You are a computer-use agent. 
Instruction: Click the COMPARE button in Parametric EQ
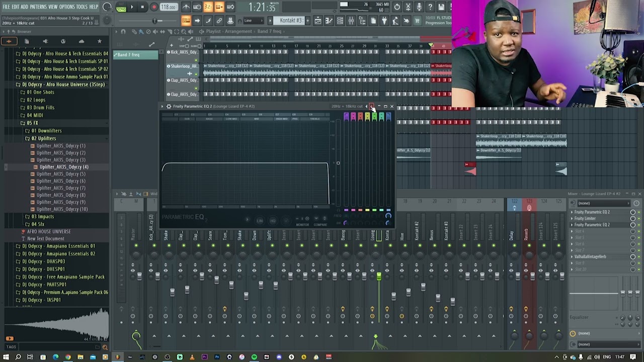[x=320, y=225]
